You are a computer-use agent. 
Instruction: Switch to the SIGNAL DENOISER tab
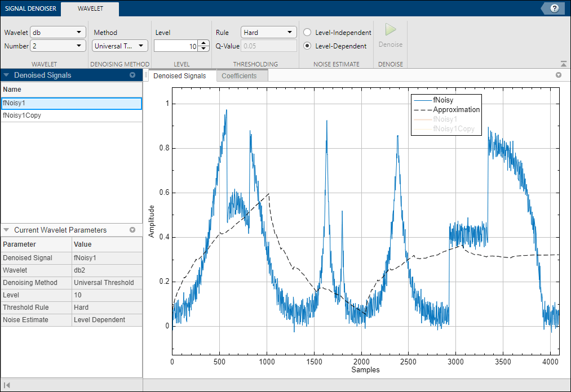tap(30, 9)
